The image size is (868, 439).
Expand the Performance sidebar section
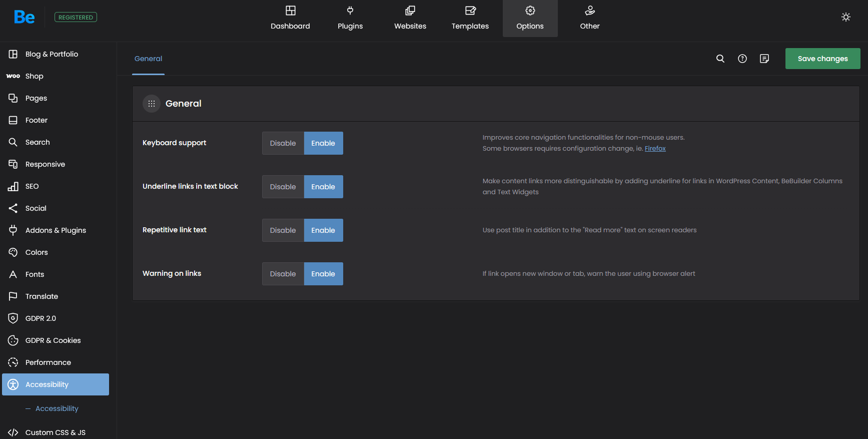tap(48, 362)
